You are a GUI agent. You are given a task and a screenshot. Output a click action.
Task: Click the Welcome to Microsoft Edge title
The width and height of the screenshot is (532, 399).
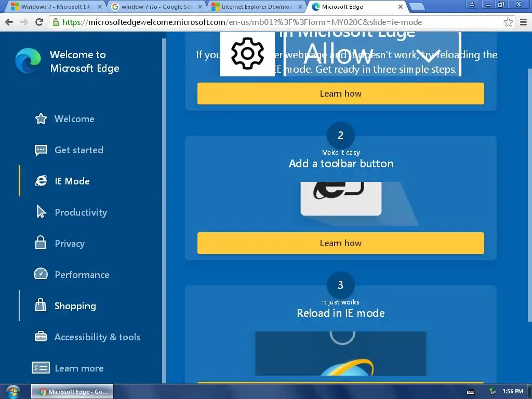(85, 61)
